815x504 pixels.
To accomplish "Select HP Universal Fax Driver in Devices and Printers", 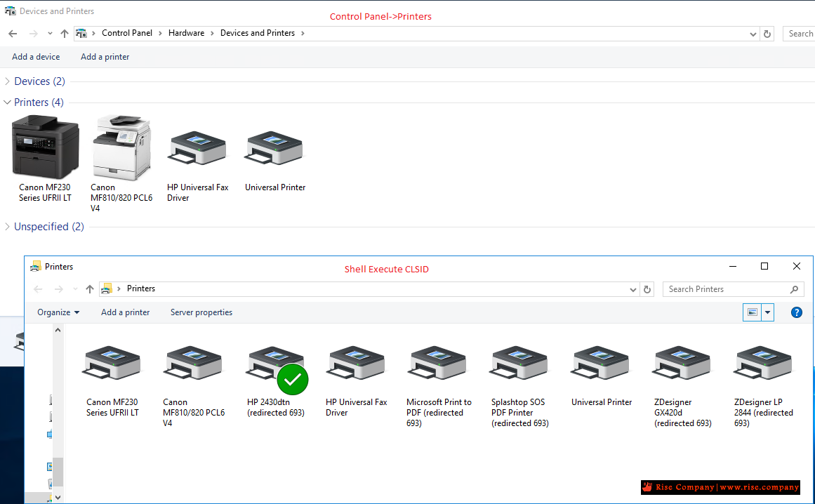I will point(197,166).
